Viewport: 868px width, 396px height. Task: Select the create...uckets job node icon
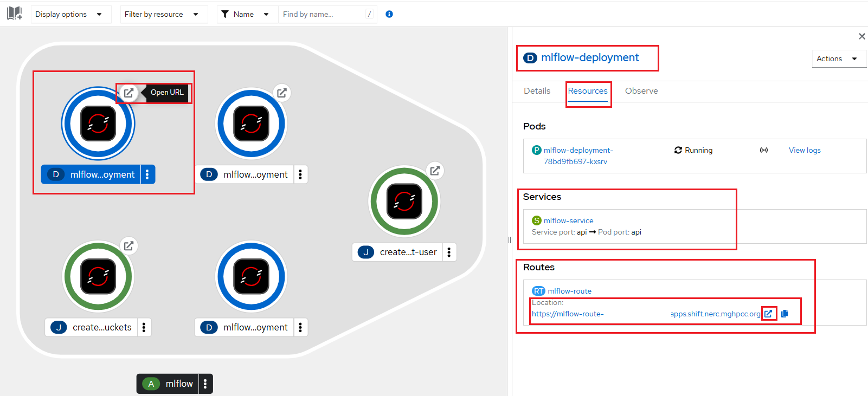pos(98,276)
